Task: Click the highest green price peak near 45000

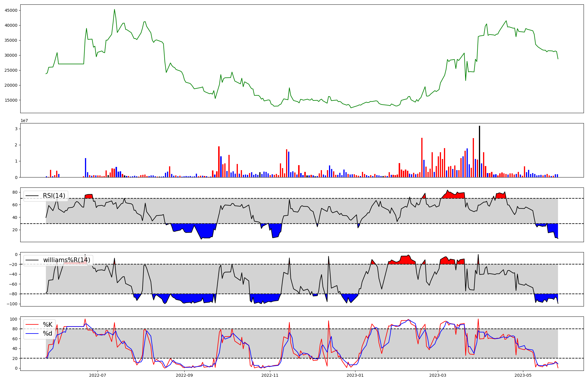Action: [x=114, y=10]
